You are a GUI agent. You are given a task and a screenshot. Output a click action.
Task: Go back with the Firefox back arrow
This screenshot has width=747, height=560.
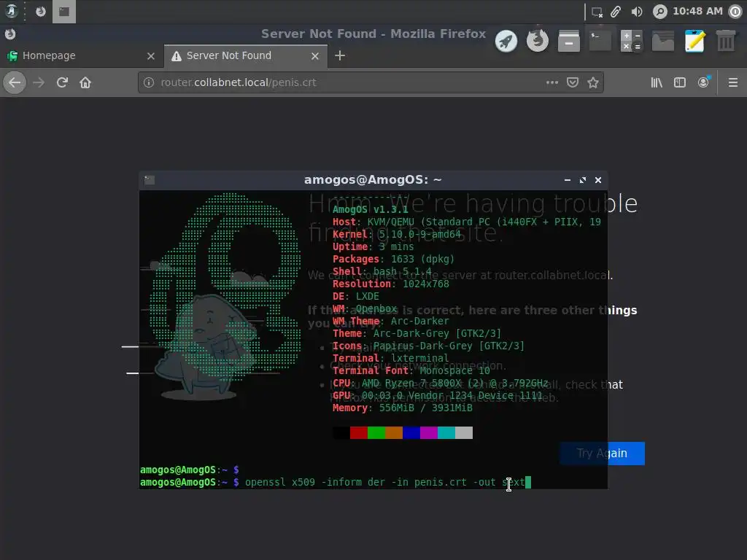(x=15, y=82)
